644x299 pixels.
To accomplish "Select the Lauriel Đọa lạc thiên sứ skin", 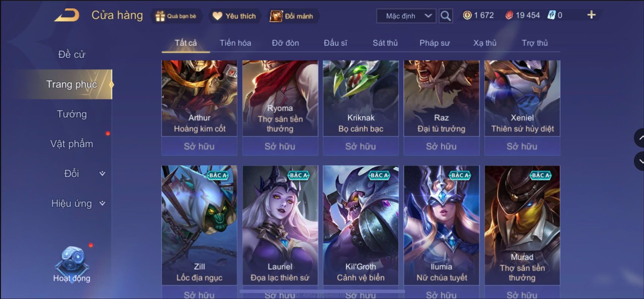I will click(280, 225).
